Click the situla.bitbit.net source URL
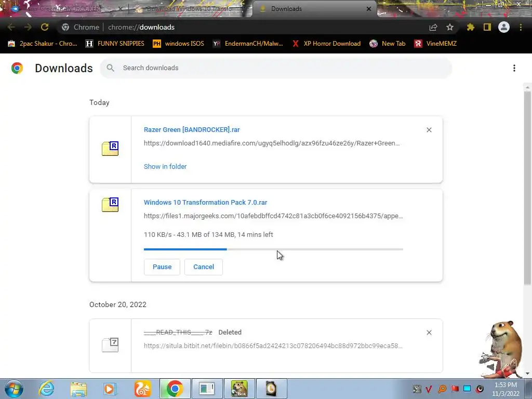 (x=273, y=345)
